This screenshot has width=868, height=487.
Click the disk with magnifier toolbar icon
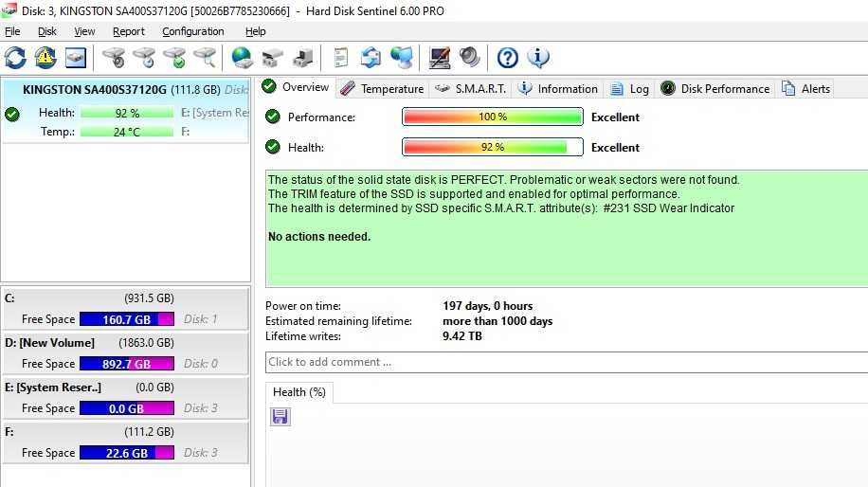click(205, 58)
